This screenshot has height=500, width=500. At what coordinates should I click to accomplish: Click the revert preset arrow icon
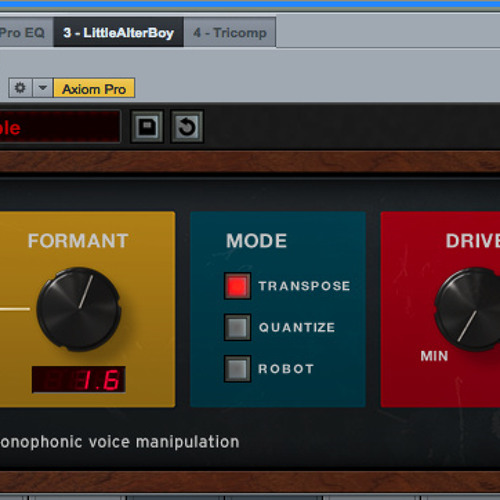(x=187, y=127)
